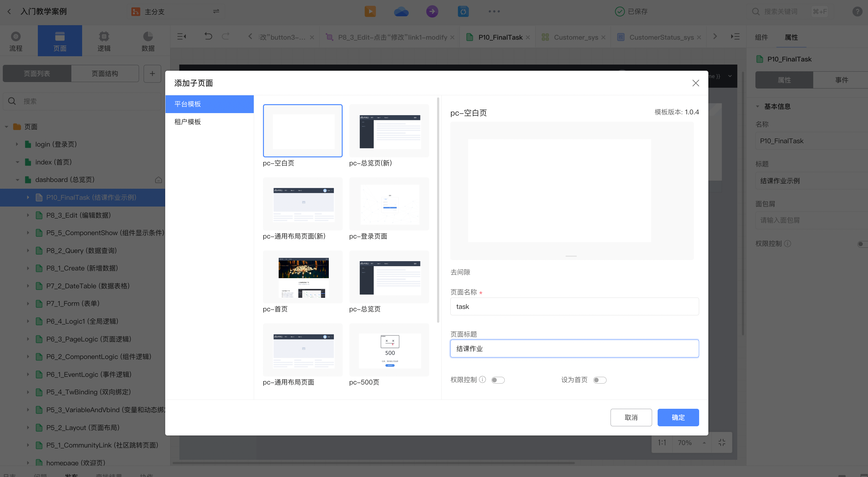Close the 添加子页面 dialog

695,83
